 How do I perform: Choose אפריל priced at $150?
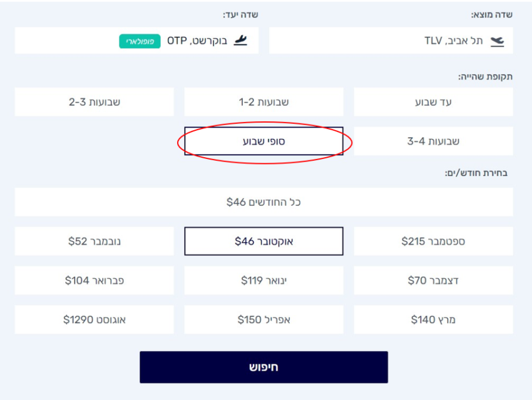(x=263, y=319)
